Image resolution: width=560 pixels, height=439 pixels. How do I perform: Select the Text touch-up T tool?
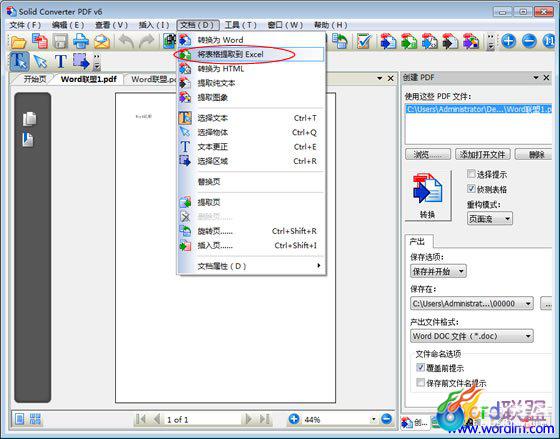(x=61, y=61)
